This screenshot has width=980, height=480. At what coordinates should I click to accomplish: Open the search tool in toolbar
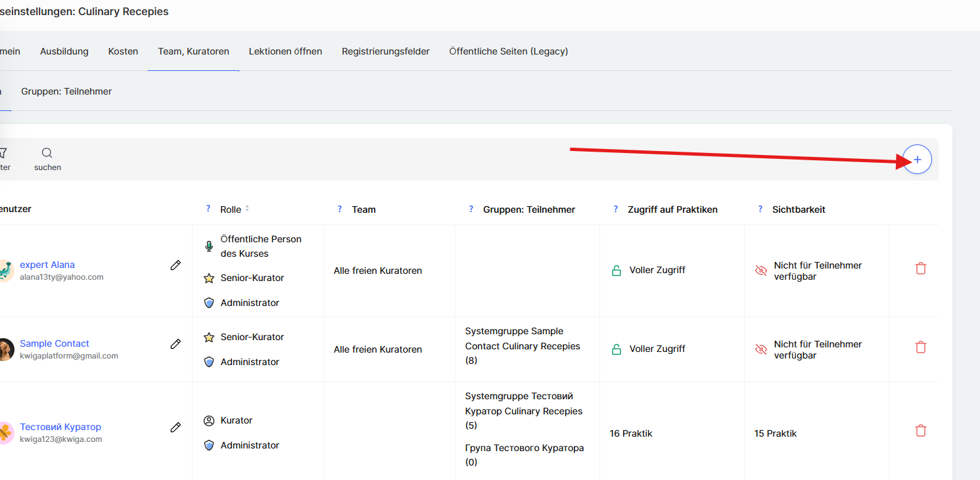coord(47,160)
